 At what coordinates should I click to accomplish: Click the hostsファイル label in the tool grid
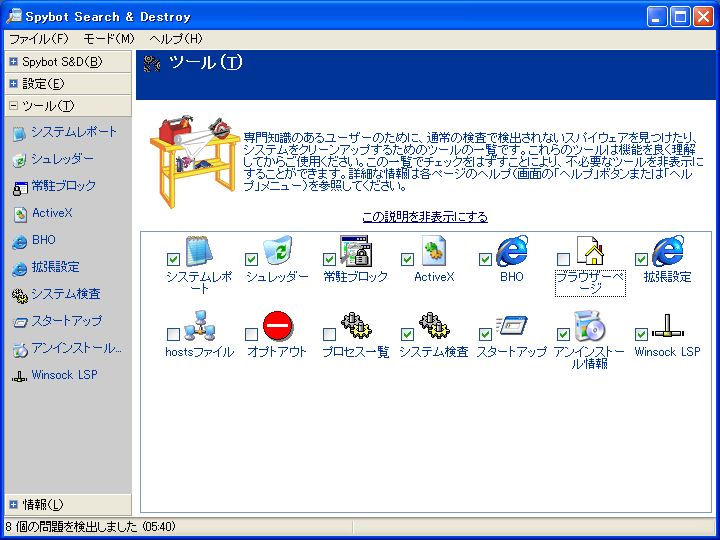click(x=200, y=352)
